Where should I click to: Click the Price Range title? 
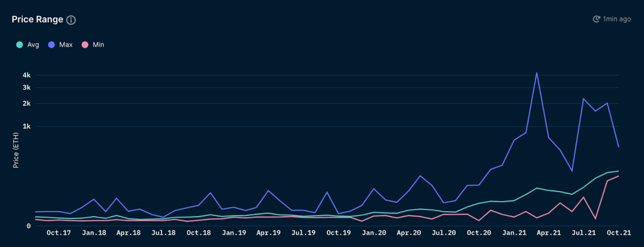point(38,19)
